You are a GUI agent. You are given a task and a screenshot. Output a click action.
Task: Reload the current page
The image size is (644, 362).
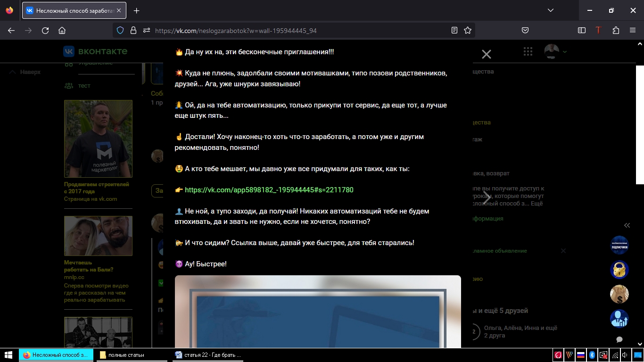pyautogui.click(x=45, y=30)
